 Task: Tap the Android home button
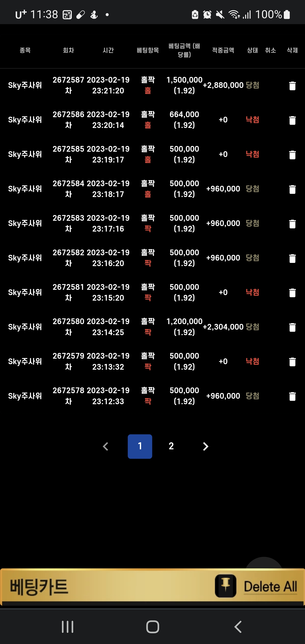[x=152, y=627]
